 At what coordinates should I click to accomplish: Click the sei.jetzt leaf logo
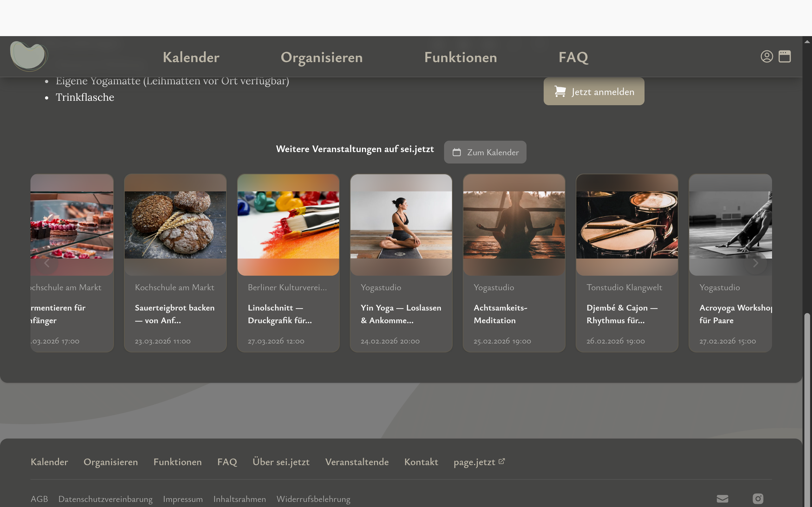pyautogui.click(x=29, y=56)
